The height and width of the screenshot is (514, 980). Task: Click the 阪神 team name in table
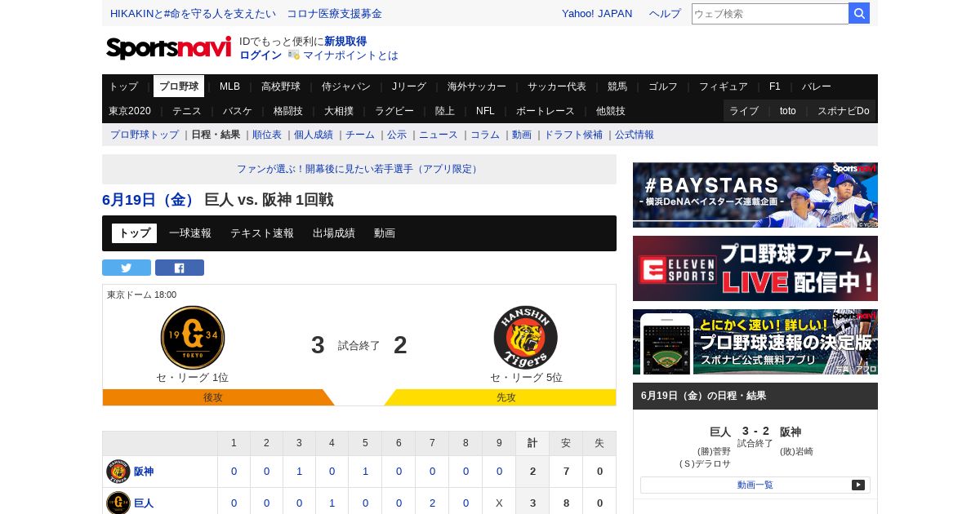144,472
